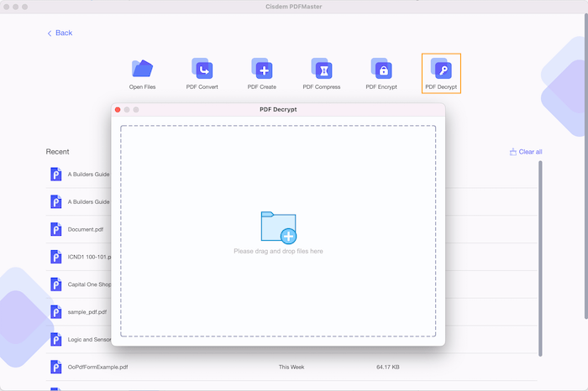Open recent file sample_pdf.pdf
The width and height of the screenshot is (588, 391).
[x=87, y=312]
